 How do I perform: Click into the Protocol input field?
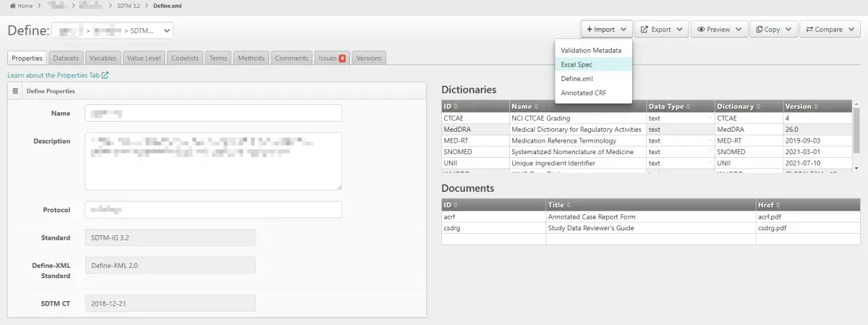[x=213, y=209]
